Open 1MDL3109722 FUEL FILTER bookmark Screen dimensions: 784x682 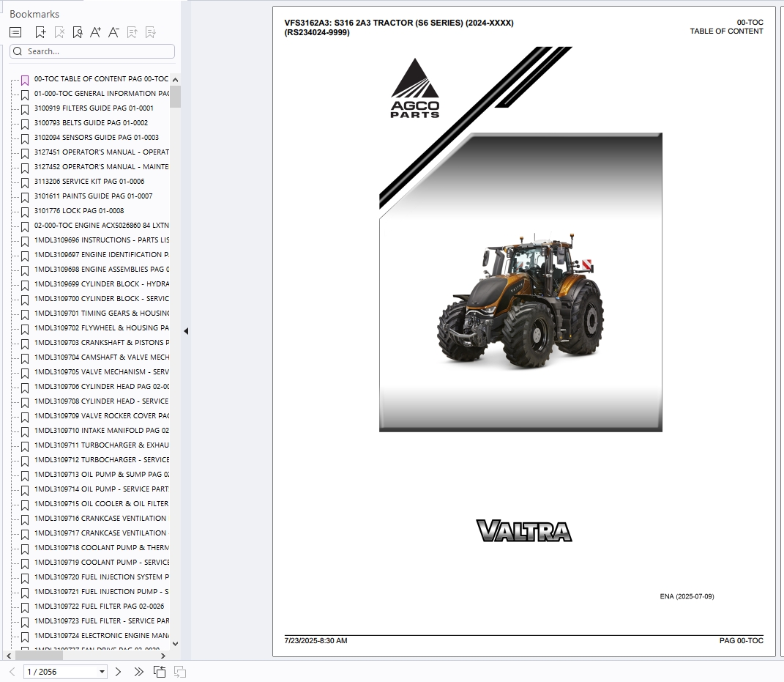(99, 607)
